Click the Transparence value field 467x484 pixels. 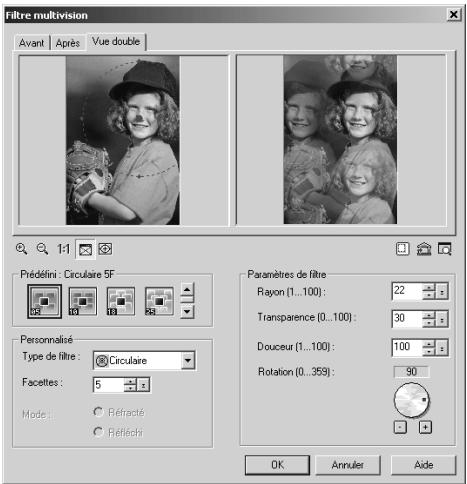407,318
